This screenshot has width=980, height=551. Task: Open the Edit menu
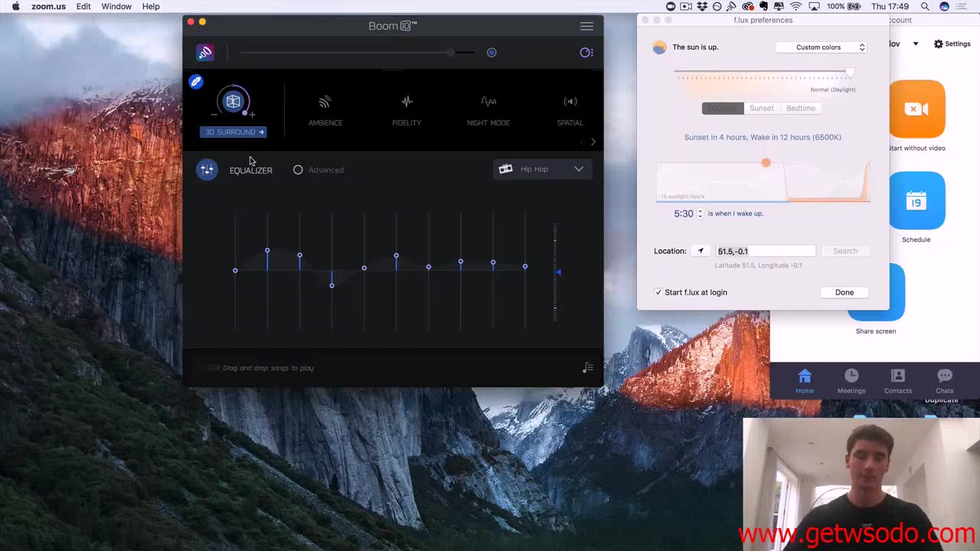[x=83, y=6]
